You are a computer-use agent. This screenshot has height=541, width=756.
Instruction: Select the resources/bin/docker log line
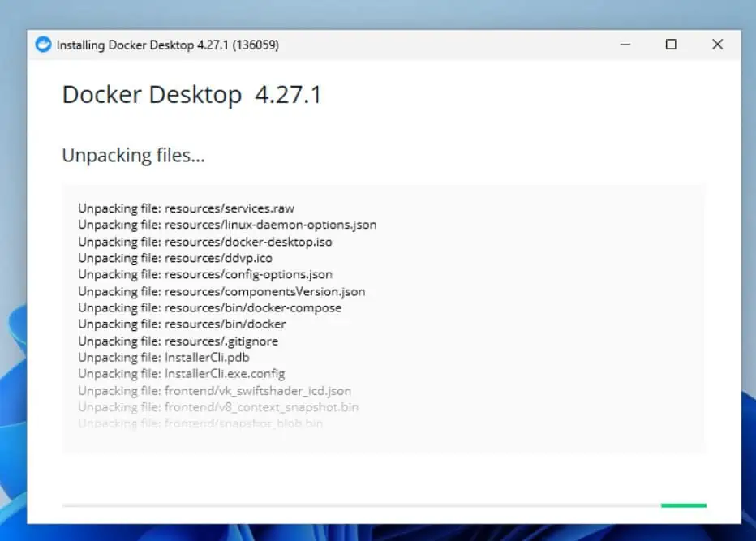coord(182,324)
